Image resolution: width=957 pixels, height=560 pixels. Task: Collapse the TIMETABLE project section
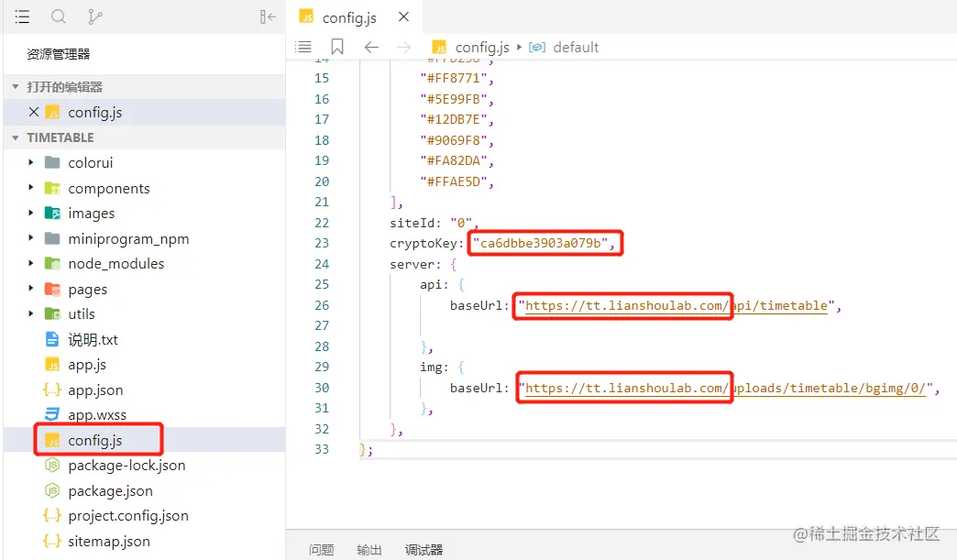coord(16,137)
